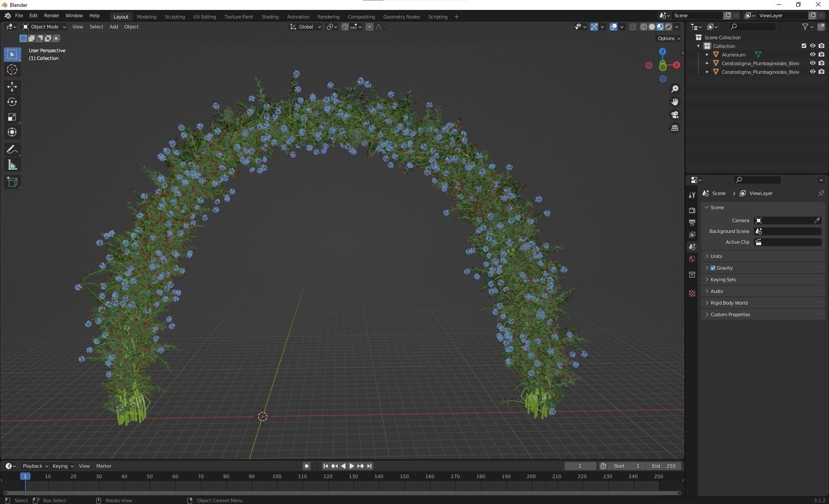Screen dimensions: 829x504
Task: Click the timeline scrollbar
Action: coord(341,493)
